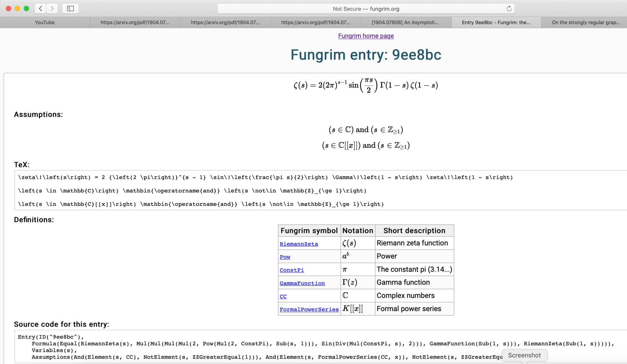
Task: Click the Screenshot button
Action: [524, 355]
